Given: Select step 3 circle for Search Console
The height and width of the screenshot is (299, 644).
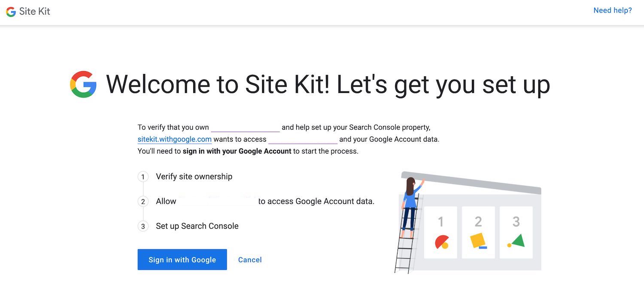Looking at the screenshot, I should point(143,226).
